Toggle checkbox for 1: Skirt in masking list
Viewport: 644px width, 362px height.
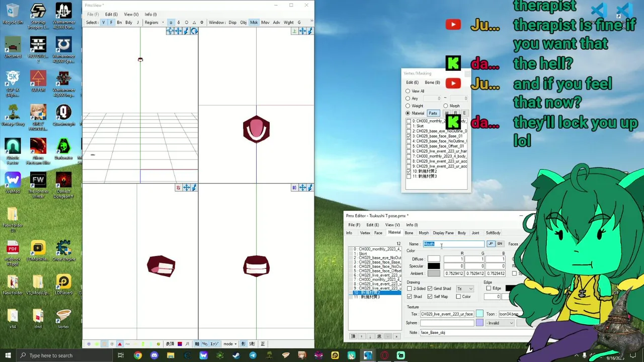pyautogui.click(x=409, y=126)
